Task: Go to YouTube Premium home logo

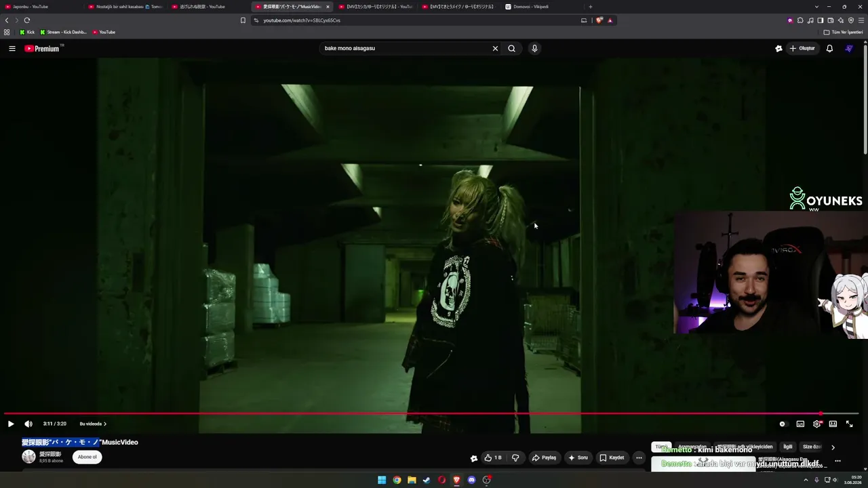Action: (43, 48)
